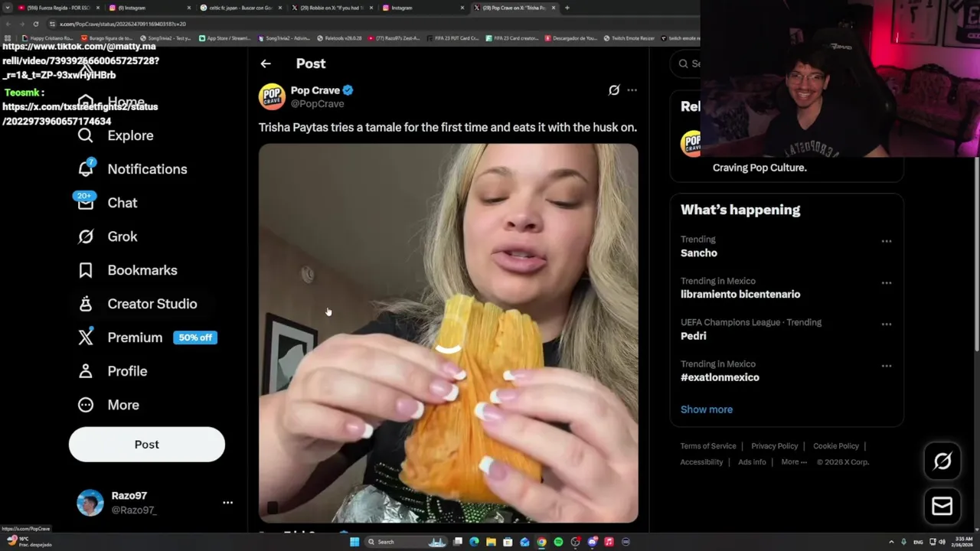Screen dimensions: 980x551
Task: Click Show more under What's happening
Action: click(x=706, y=409)
